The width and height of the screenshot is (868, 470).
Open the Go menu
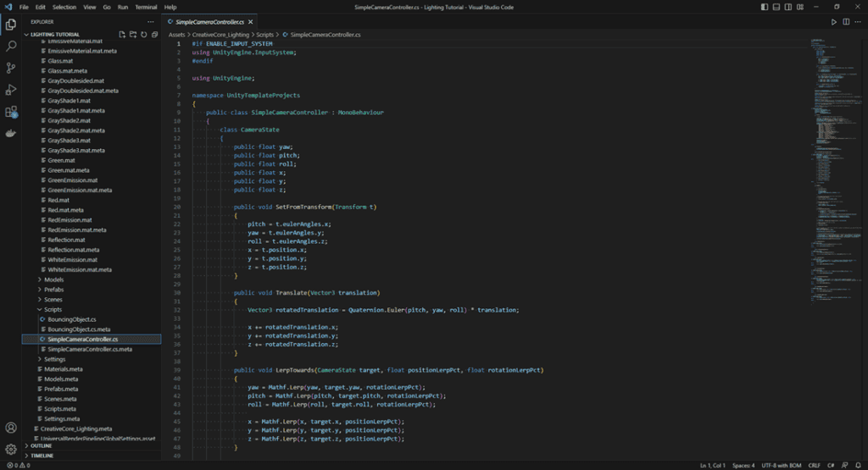107,7
